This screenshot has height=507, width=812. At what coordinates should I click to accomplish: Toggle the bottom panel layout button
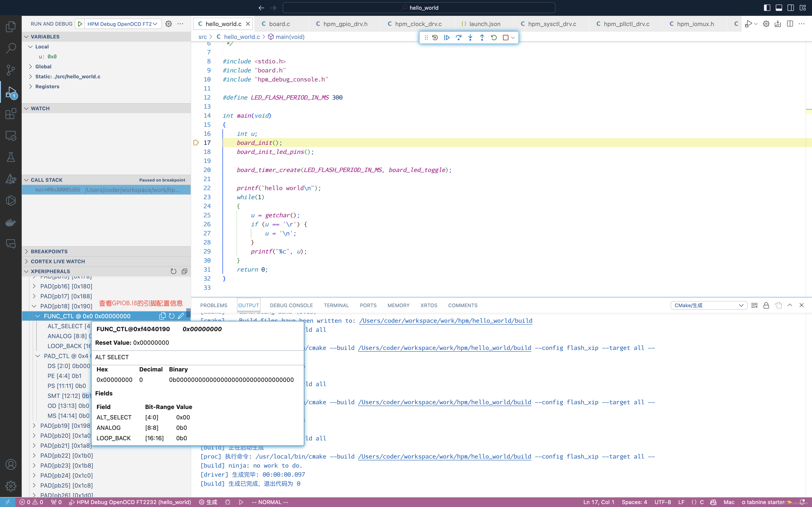pos(779,7)
